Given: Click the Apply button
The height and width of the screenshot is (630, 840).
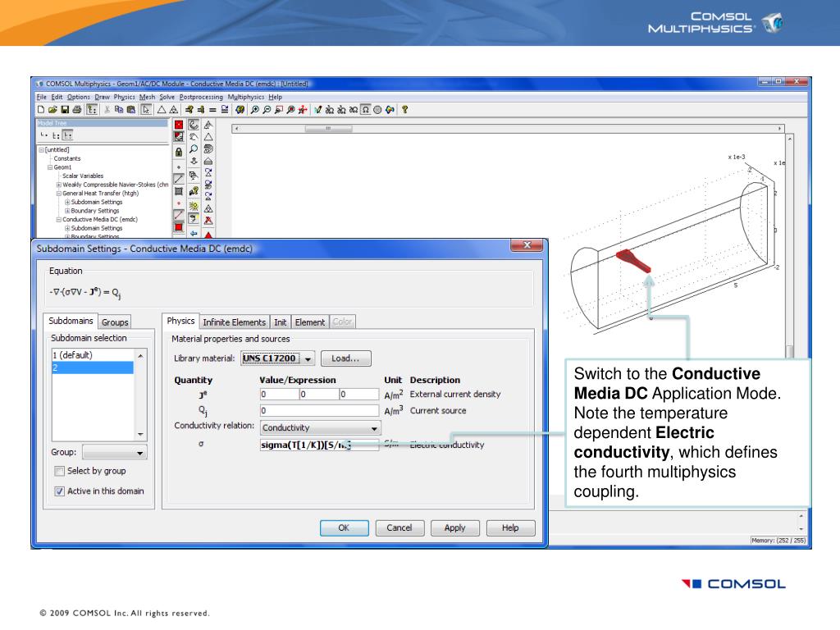Looking at the screenshot, I should [x=454, y=527].
